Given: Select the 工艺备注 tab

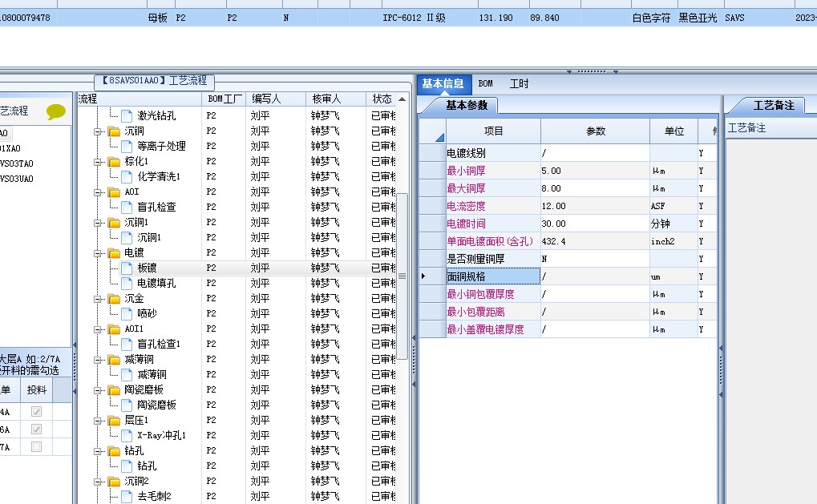Looking at the screenshot, I should (774, 106).
